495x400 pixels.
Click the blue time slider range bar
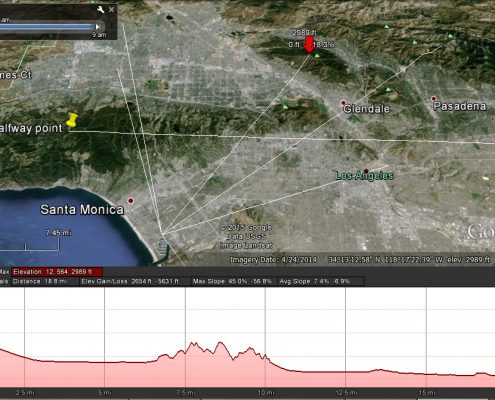coord(47,27)
